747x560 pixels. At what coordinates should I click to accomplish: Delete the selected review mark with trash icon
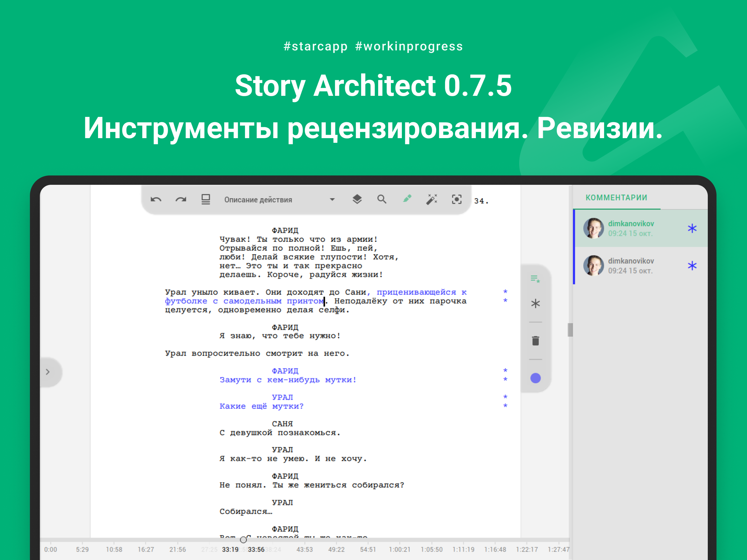(535, 341)
